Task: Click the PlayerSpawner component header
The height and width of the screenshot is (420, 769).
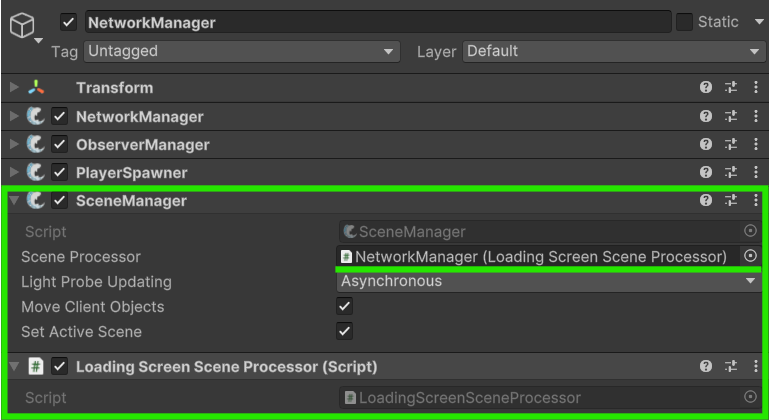Action: [131, 173]
